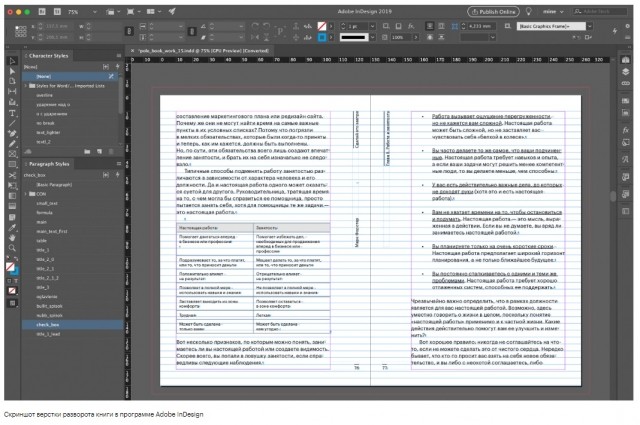This screenshot has width=640, height=425.
Task: Open Adobe Bridge from the top bar
Action: click(x=42, y=12)
